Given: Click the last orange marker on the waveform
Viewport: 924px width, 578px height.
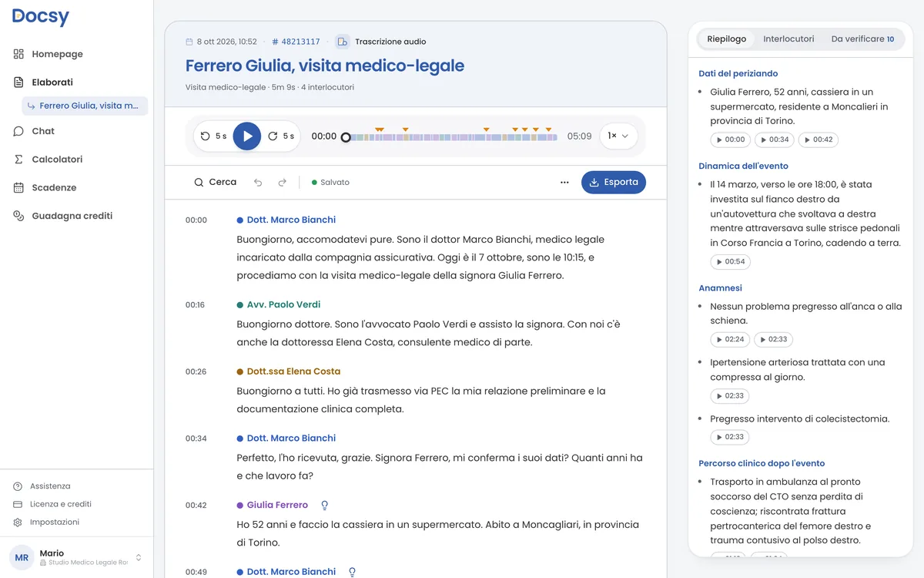Looking at the screenshot, I should pos(548,129).
